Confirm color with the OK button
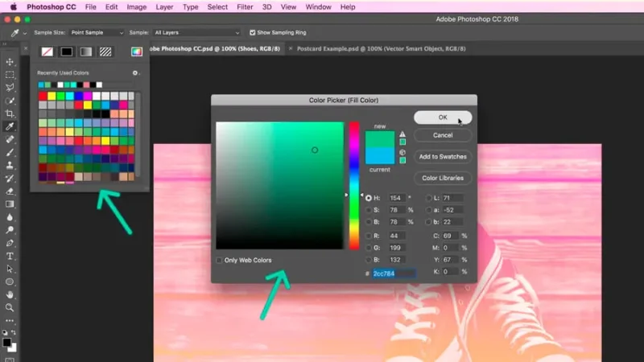644x362 pixels. point(443,117)
